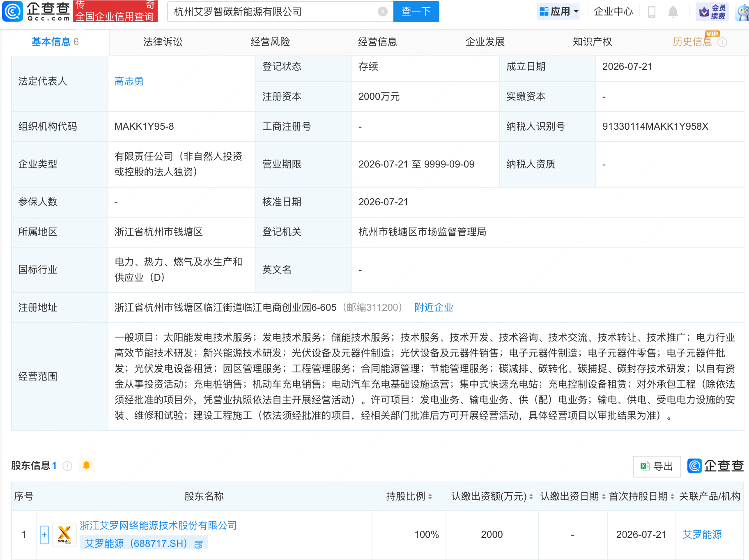This screenshot has height=560, width=749.
Task: Select registration status 存续
Action: [368, 67]
